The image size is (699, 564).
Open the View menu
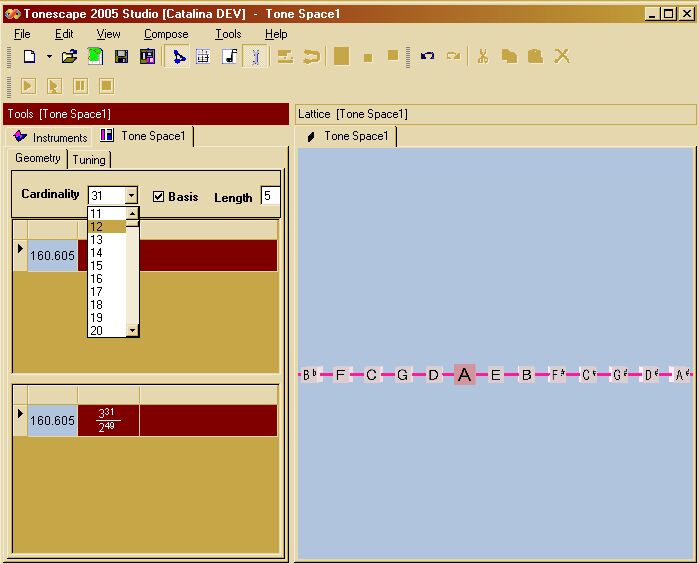pyautogui.click(x=108, y=34)
